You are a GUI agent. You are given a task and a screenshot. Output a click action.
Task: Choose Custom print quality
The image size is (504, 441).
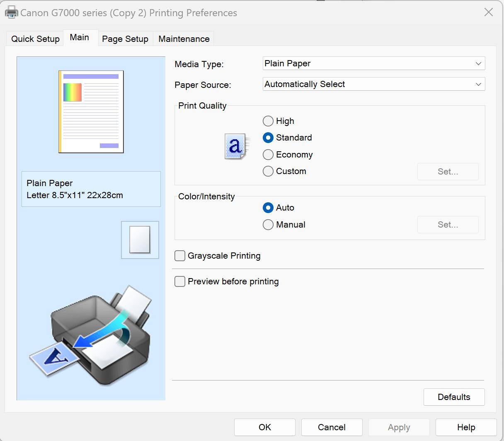coord(268,171)
